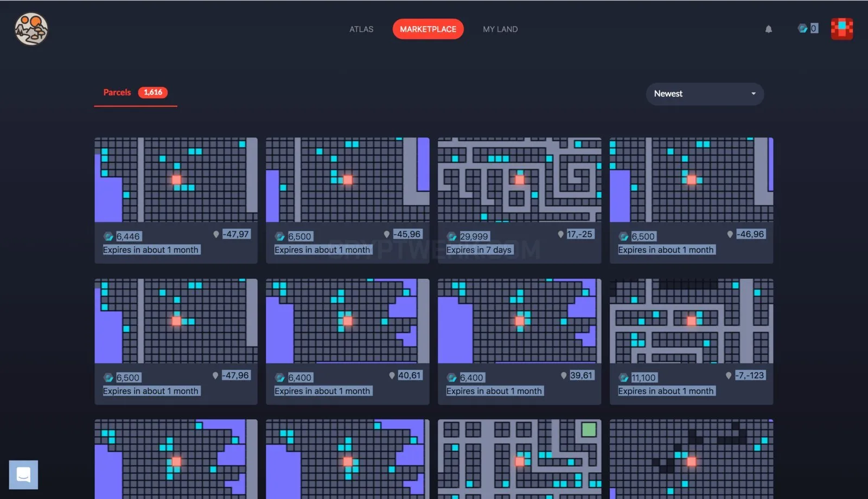Click the 29,999 price text
This screenshot has height=499, width=868.
click(474, 236)
